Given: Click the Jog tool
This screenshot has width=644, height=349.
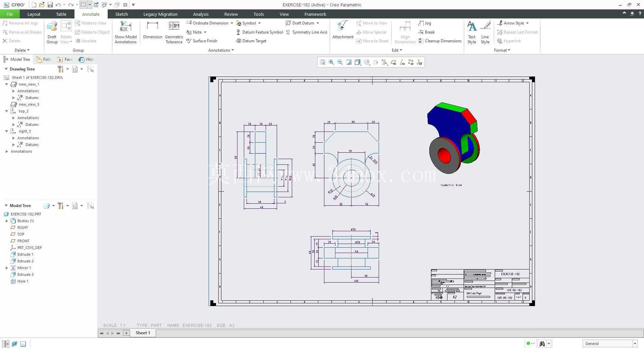Looking at the screenshot, I should [x=425, y=23].
